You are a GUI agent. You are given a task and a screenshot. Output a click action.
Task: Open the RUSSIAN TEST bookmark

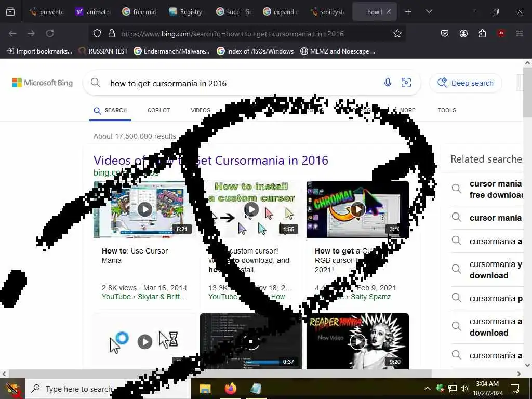point(103,51)
